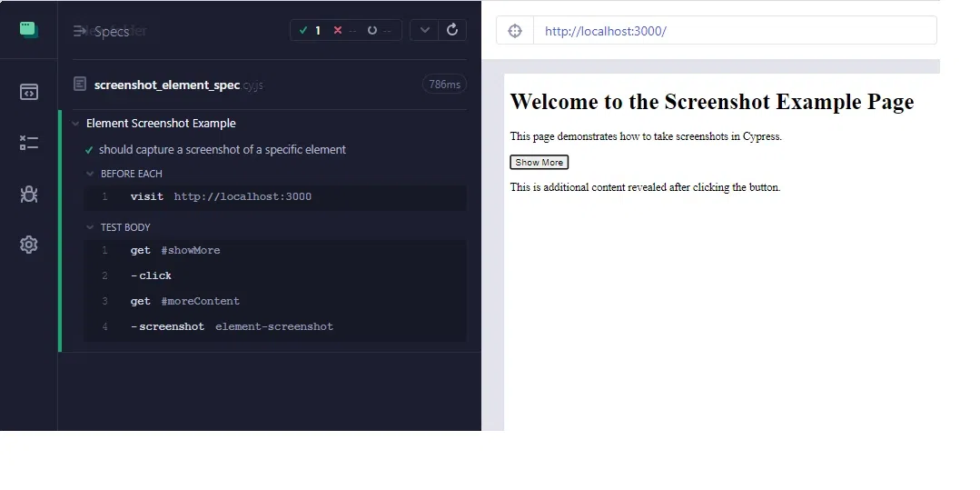Rerun all tests with the reload icon
Viewport: 980px width, 490px height.
coord(452,30)
